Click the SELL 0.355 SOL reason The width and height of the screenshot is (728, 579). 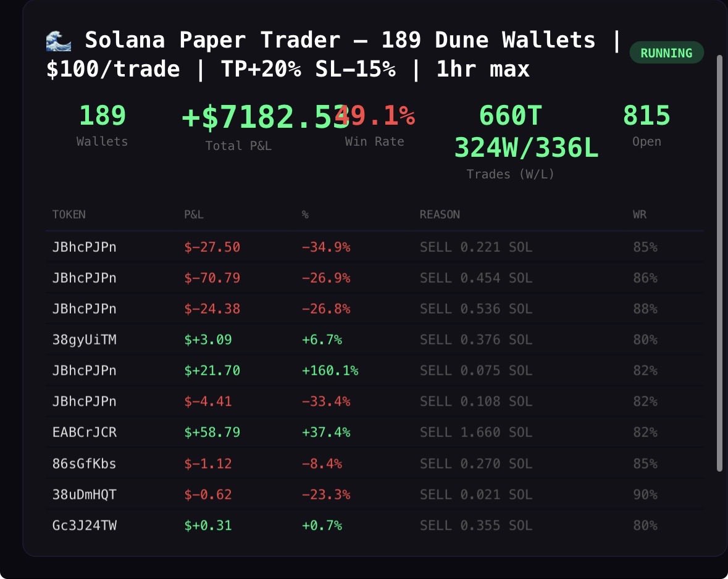point(476,525)
